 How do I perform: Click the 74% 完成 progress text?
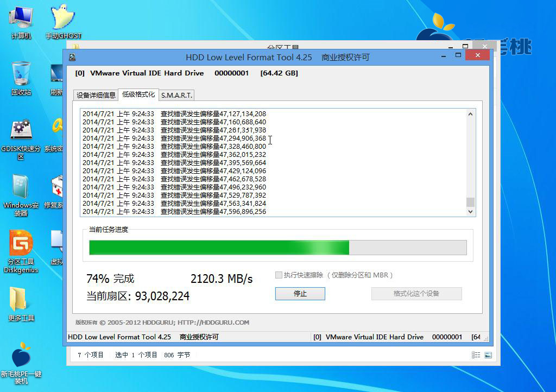pos(110,279)
